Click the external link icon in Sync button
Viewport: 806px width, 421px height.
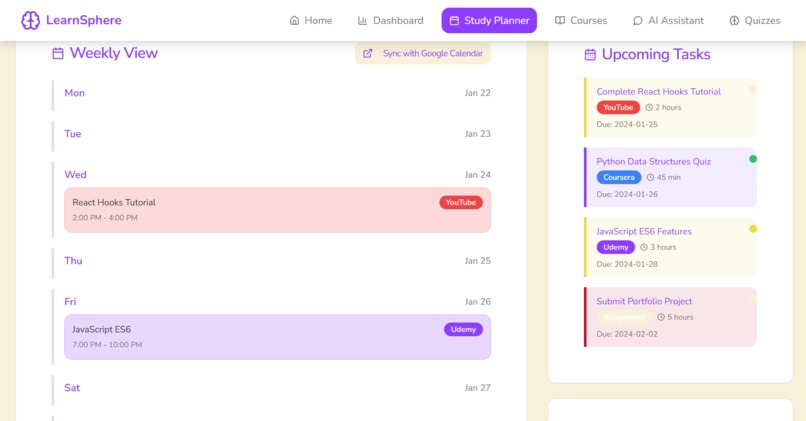point(368,53)
